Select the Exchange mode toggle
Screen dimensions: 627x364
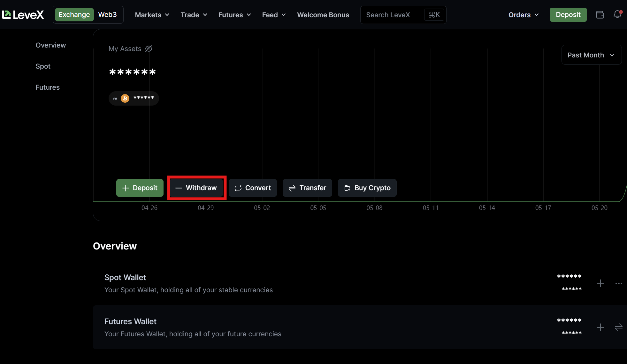click(74, 15)
